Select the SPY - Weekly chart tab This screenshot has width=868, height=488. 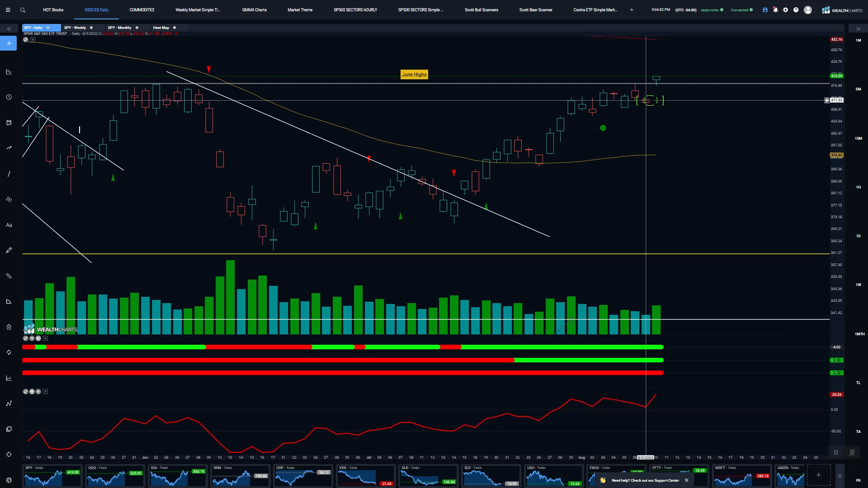pos(75,28)
